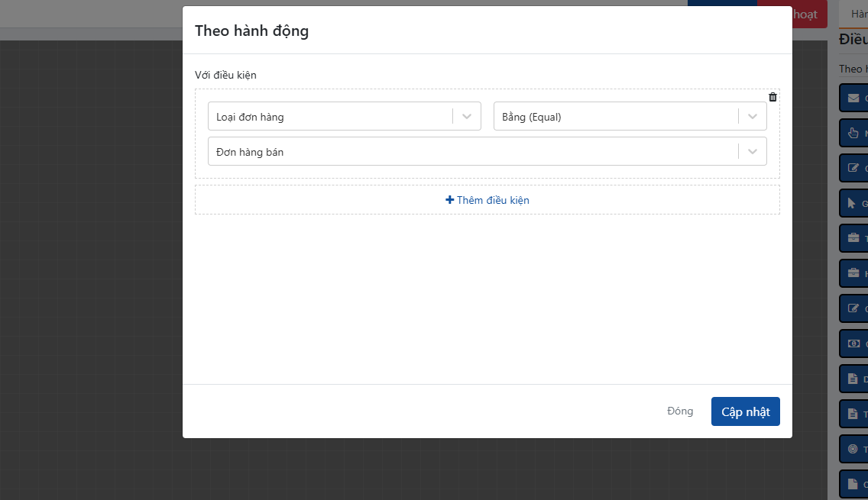Screen dimensions: 868x500
Task: Click the bullseye target condition block
Action: (x=853, y=450)
